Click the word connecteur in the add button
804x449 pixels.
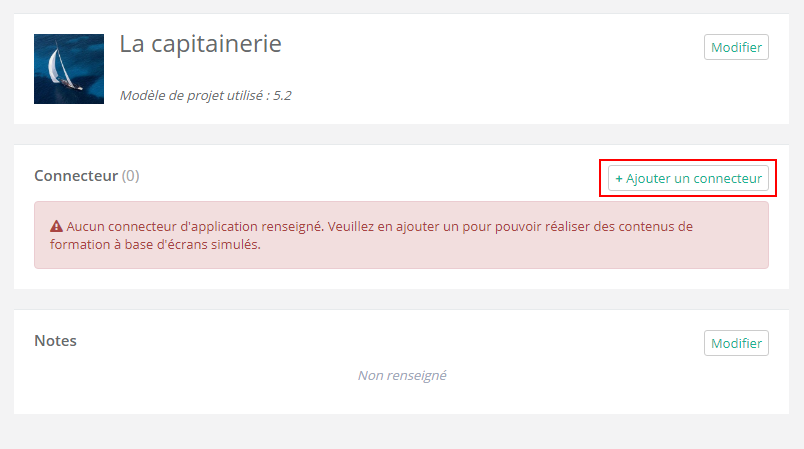[729, 179]
